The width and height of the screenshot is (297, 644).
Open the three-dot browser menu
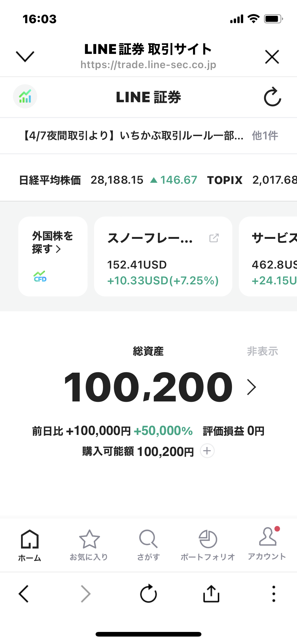click(x=273, y=594)
